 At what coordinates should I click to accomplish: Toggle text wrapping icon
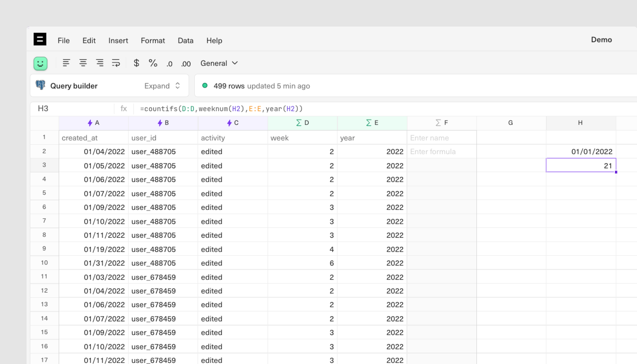(116, 63)
